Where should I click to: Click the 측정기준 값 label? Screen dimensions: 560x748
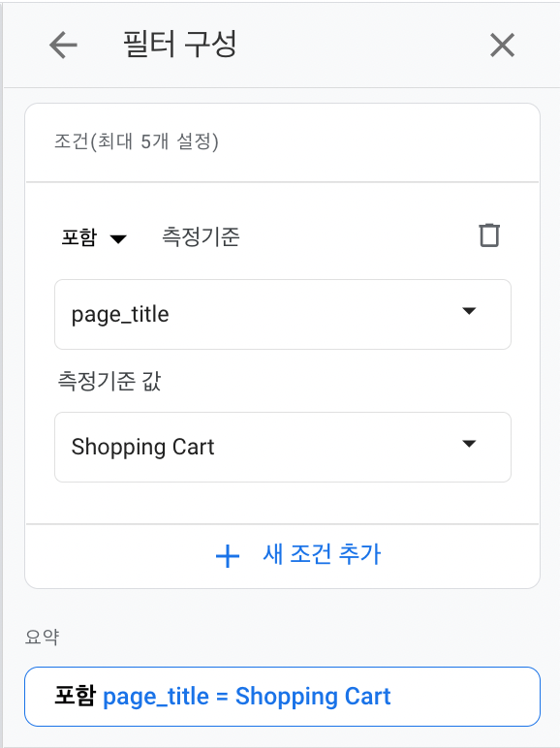pos(109,381)
